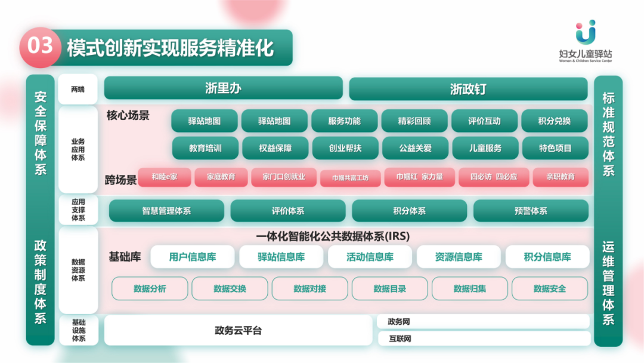Click the 家门口创就业 button
The height and width of the screenshot is (363, 644).
[x=284, y=177]
